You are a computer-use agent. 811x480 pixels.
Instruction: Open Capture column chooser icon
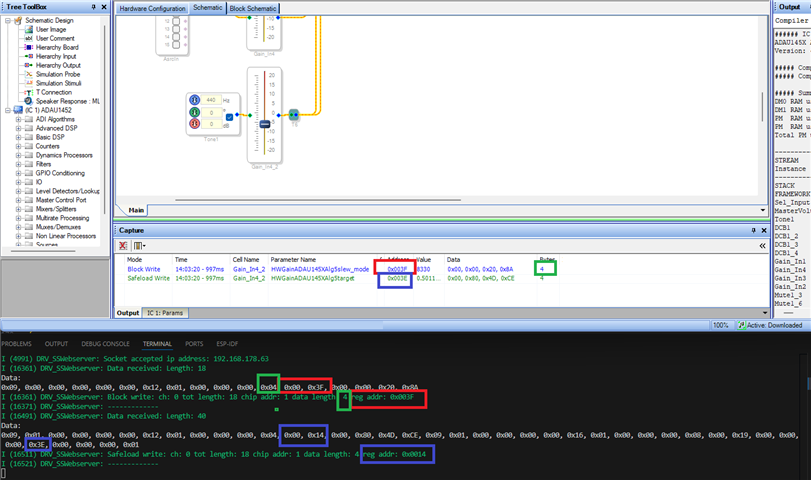point(140,246)
